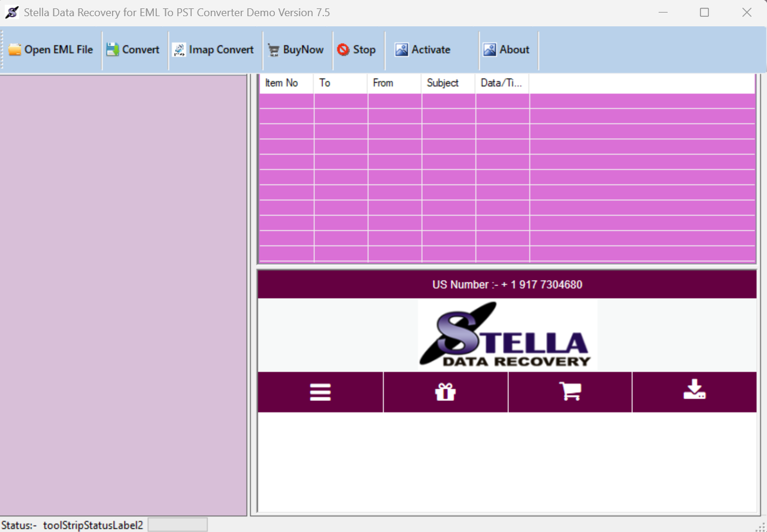The height and width of the screenshot is (532, 767).
Task: Click the To column header
Action: click(x=341, y=83)
